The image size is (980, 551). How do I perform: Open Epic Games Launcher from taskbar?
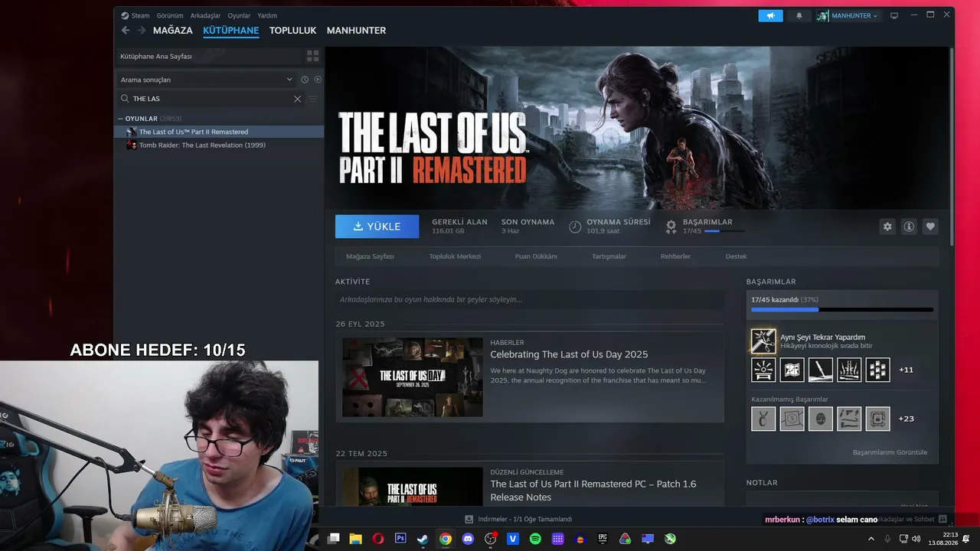(603, 539)
